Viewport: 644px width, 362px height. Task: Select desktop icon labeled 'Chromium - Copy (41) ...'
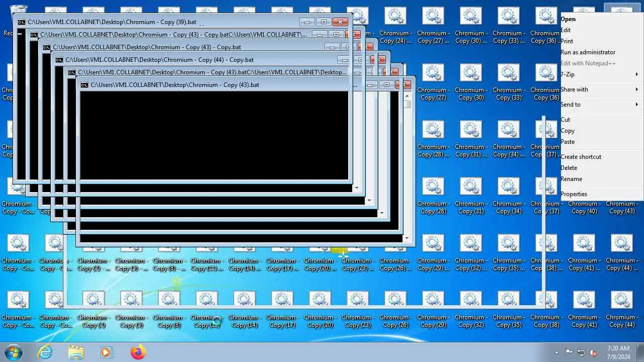point(584,253)
